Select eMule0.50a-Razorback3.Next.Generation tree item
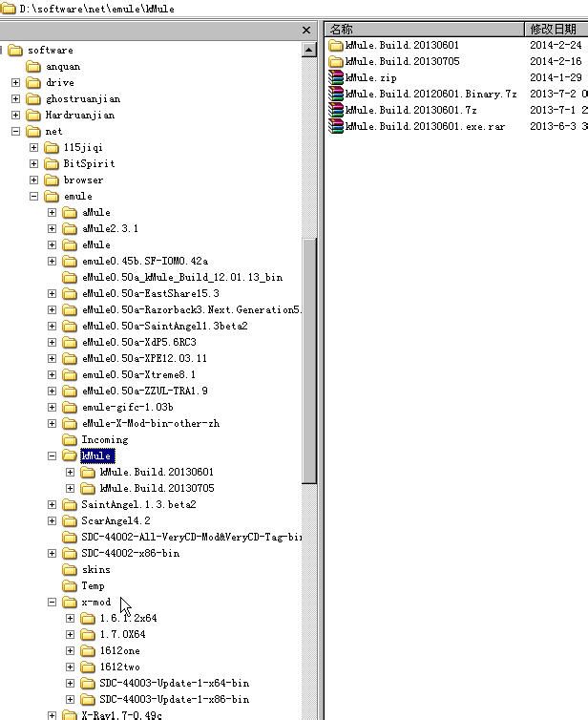 (x=192, y=310)
